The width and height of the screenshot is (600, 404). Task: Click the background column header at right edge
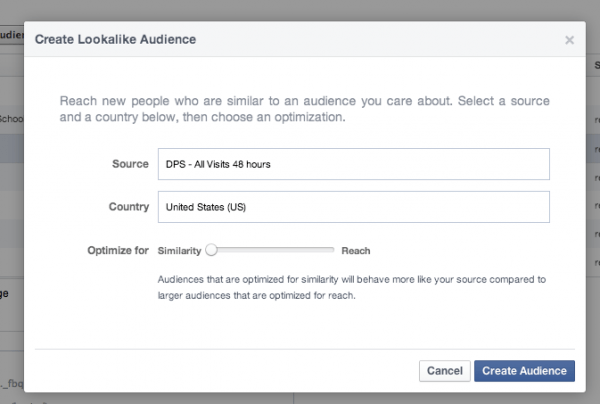coord(595,65)
